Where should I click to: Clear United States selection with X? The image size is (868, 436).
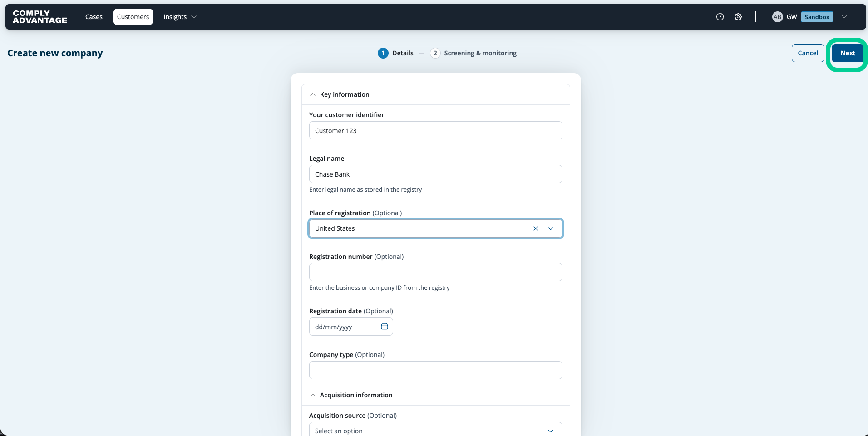click(536, 228)
